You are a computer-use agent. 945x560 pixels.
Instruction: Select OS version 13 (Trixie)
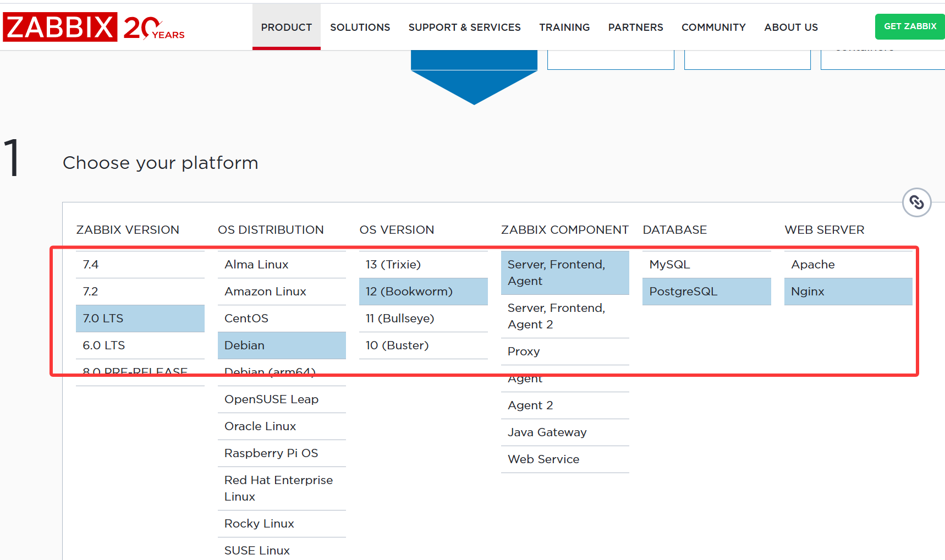pos(423,265)
